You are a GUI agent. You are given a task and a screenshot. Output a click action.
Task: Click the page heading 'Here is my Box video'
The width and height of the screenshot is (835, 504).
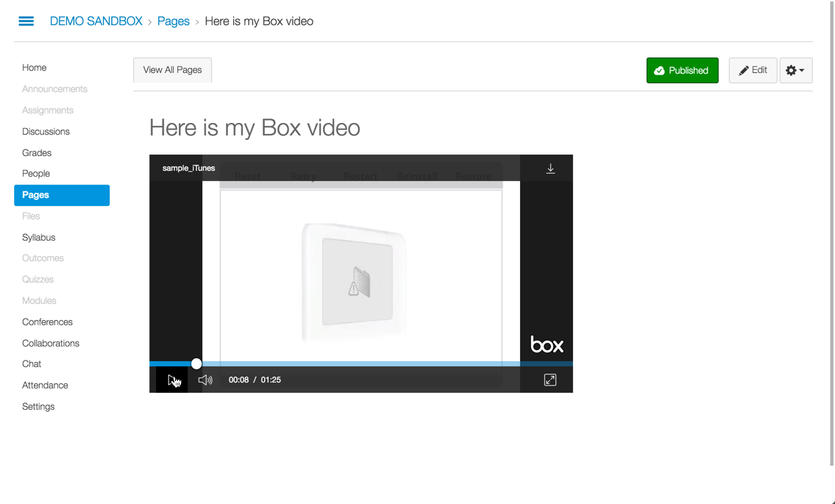pyautogui.click(x=255, y=128)
